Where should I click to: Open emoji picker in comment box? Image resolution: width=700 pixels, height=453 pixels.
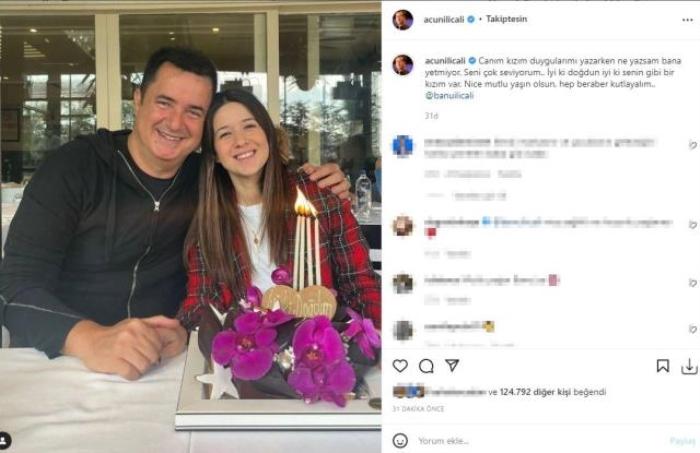400,441
